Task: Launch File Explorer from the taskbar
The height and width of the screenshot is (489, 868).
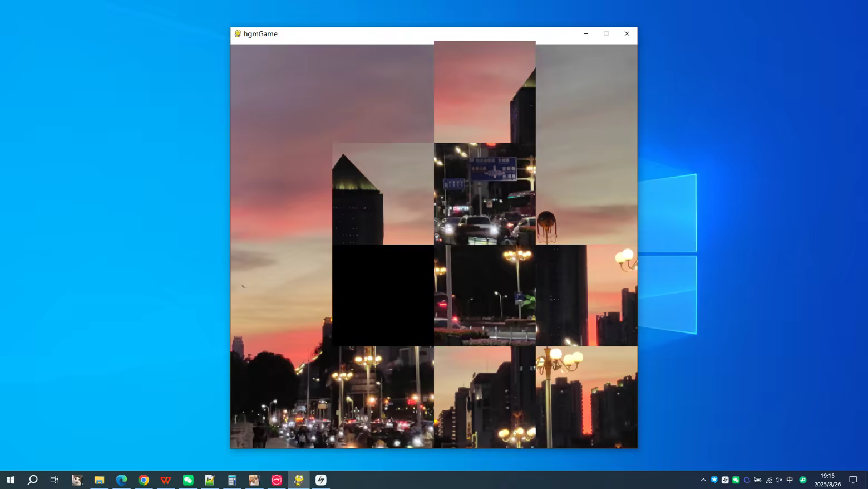Action: pyautogui.click(x=99, y=480)
